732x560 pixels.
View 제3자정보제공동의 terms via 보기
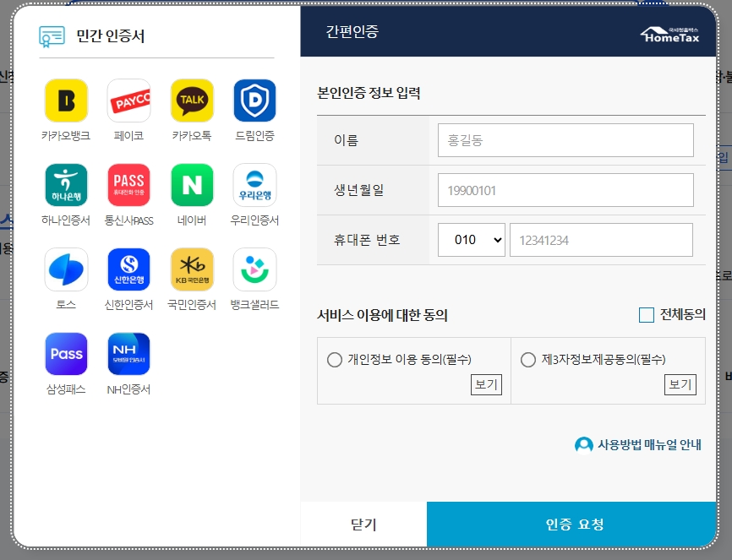[x=680, y=384]
